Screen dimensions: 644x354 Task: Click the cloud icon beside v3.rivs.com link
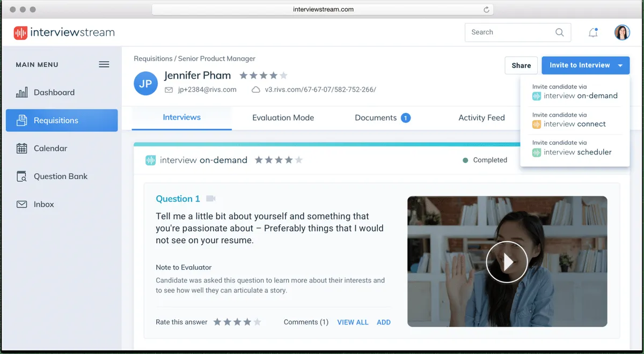point(256,90)
